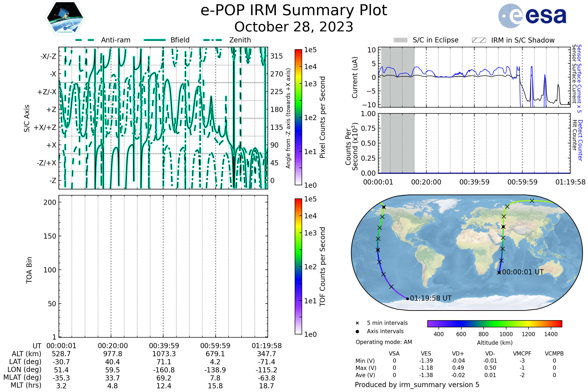Click the Zenith dash-dot legend line
Screen dimensions: 588x392
213,40
